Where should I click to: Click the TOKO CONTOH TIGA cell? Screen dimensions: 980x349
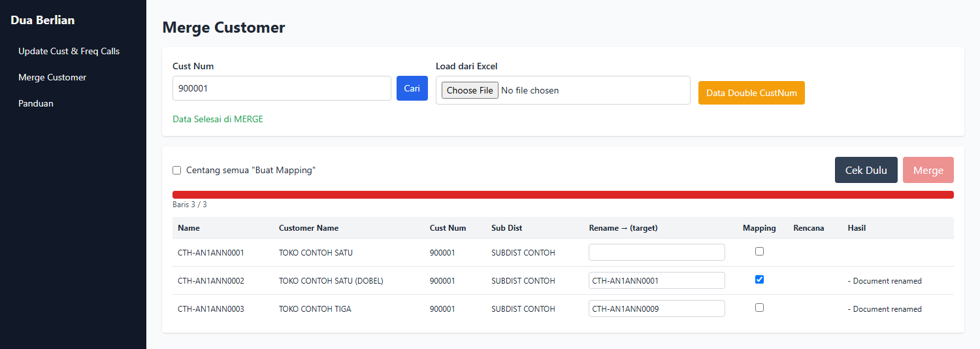[x=315, y=308]
